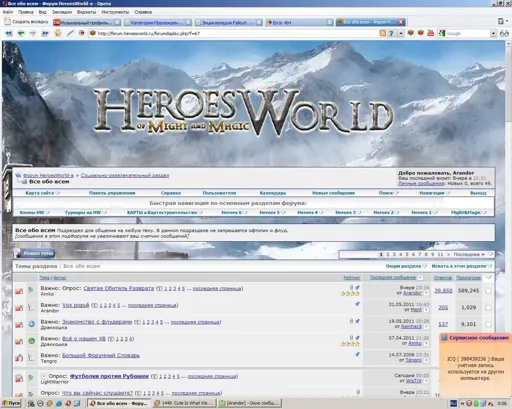Open the Большой Форумный Словарь thread link
This screenshot has width=512, height=409.
101,355
